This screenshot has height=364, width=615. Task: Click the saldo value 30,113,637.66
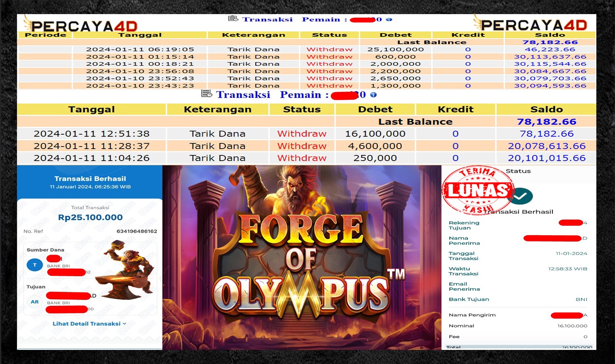[550, 57]
